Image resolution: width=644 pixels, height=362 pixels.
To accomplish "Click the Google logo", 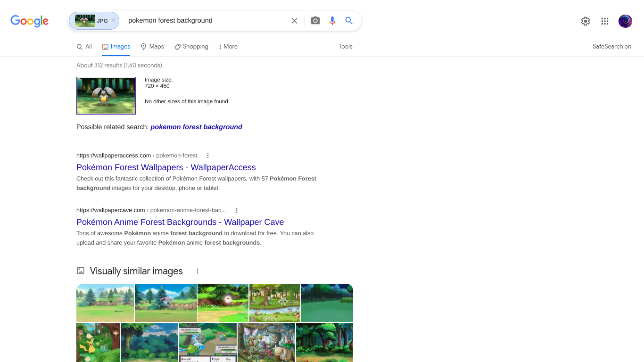I will pos(30,21).
